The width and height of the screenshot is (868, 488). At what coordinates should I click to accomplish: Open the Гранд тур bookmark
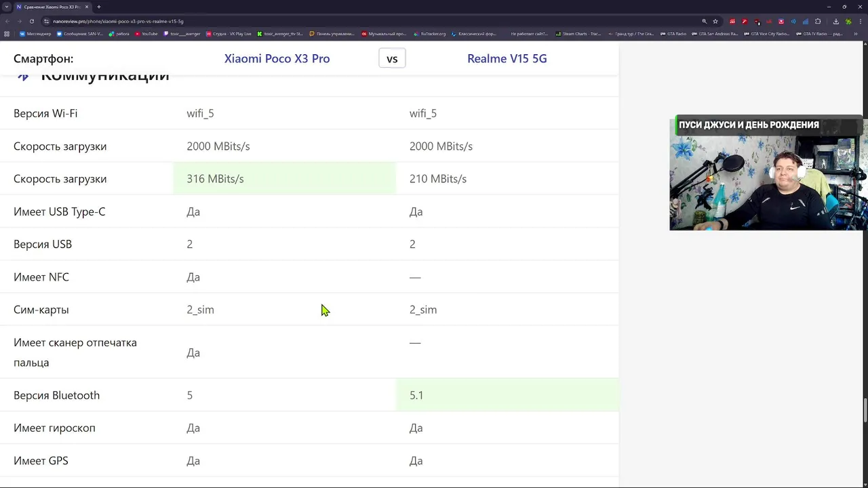point(631,33)
